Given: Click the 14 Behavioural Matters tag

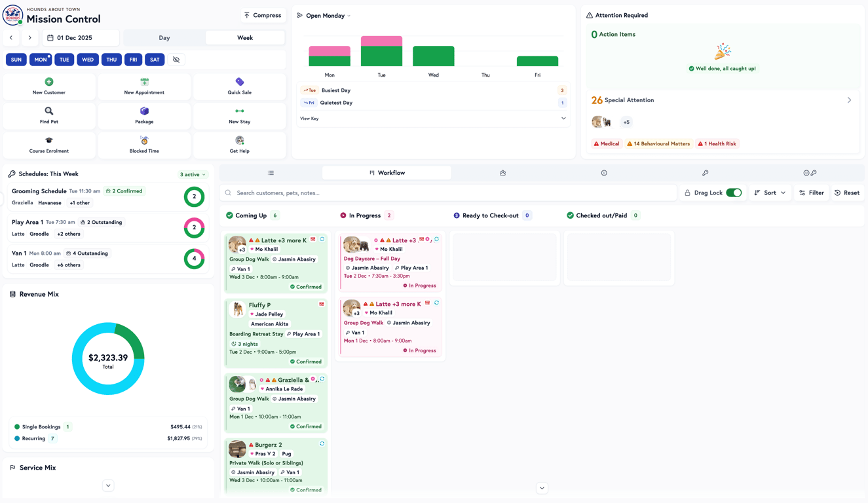Looking at the screenshot, I should click(x=658, y=143).
